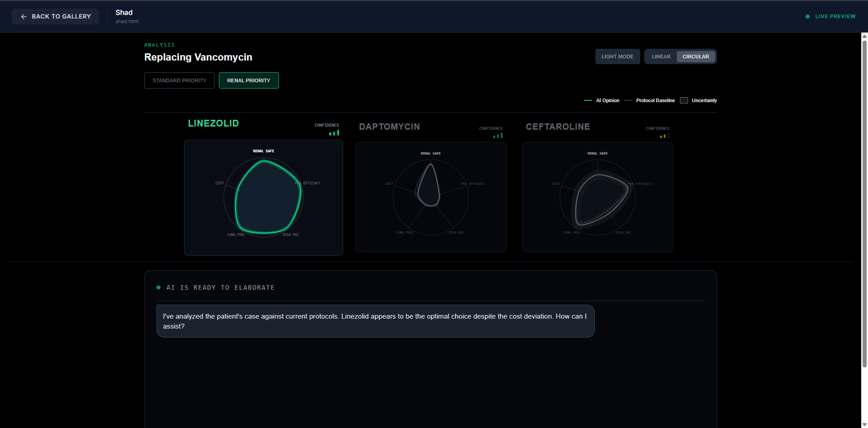
Task: Select the Daptomycin radar chart card
Action: click(430, 198)
